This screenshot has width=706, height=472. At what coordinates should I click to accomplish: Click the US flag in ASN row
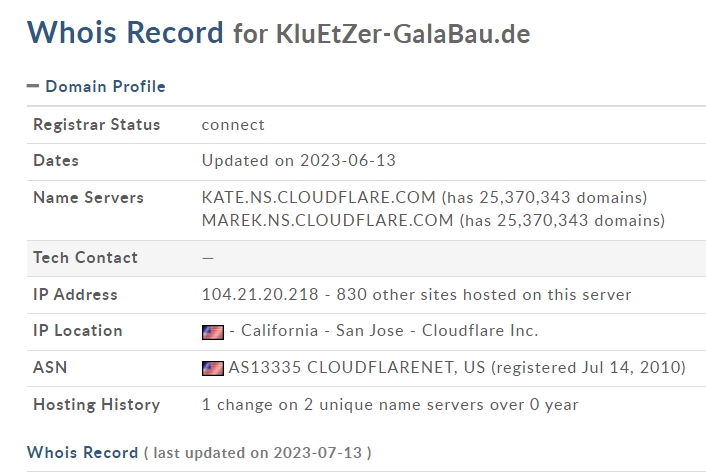point(213,368)
